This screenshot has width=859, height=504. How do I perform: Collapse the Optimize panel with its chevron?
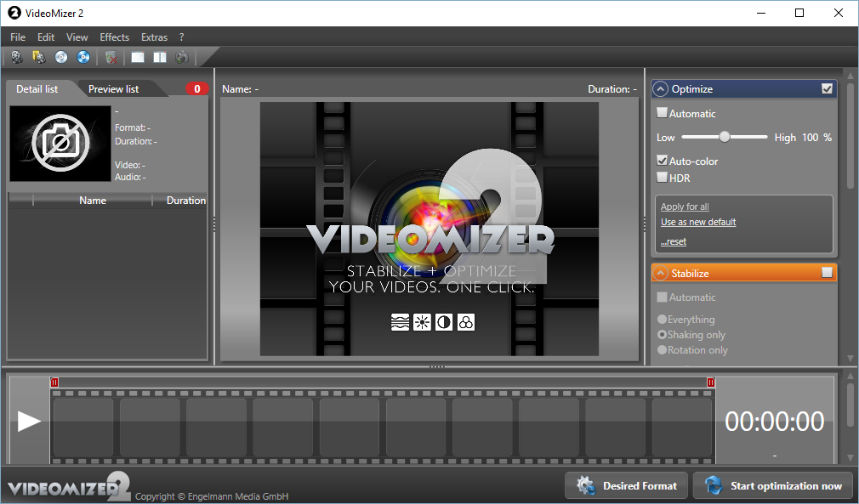pos(661,89)
